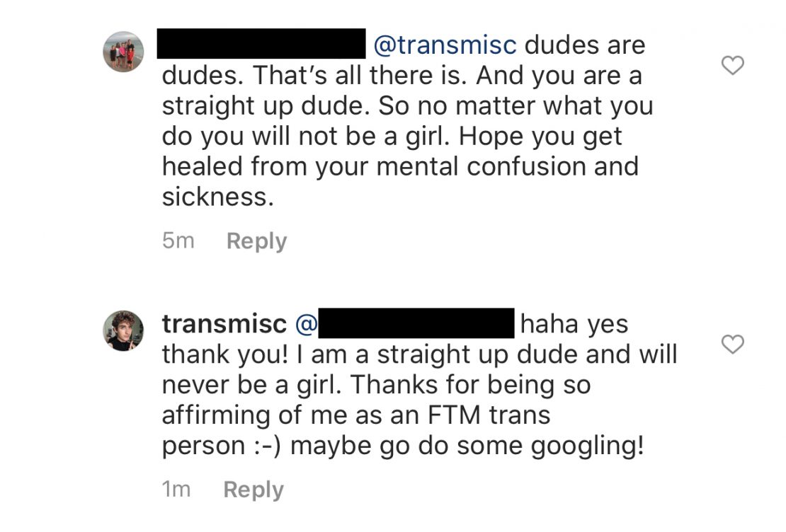The image size is (786, 532).
Task: Click the ':-)' emoticon in the reply
Action: tap(269, 446)
